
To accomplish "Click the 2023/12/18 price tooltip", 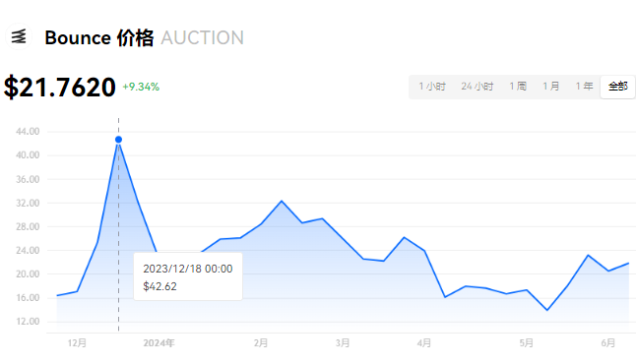I will [x=188, y=276].
